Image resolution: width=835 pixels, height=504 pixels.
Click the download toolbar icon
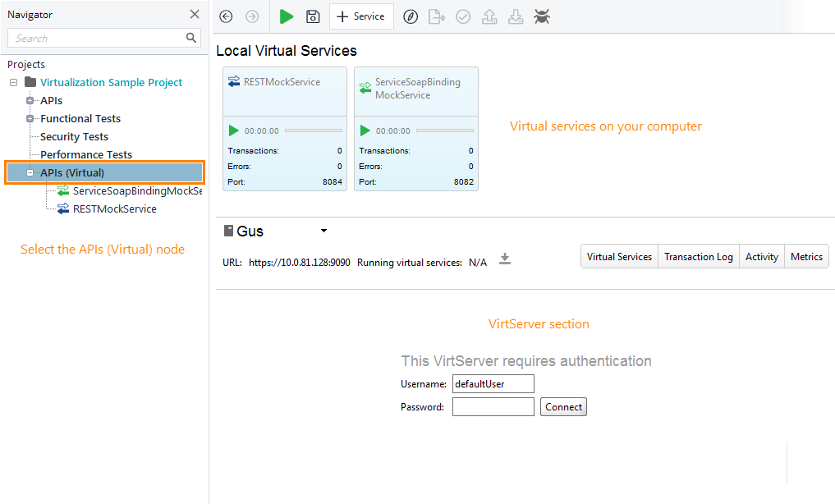[516, 16]
